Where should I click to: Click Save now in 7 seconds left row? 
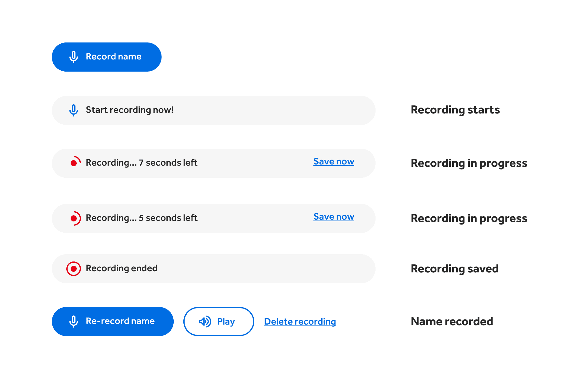pyautogui.click(x=334, y=162)
